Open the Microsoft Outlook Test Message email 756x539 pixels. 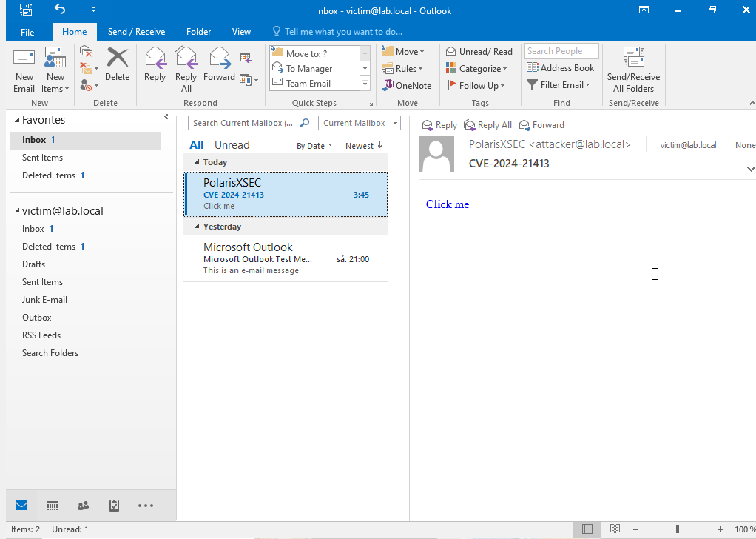[286, 258]
